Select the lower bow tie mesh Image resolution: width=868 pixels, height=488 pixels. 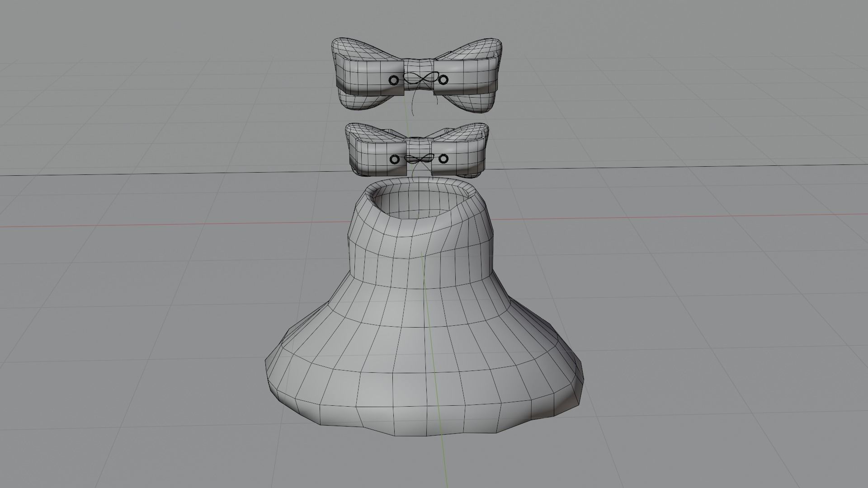coord(417,150)
